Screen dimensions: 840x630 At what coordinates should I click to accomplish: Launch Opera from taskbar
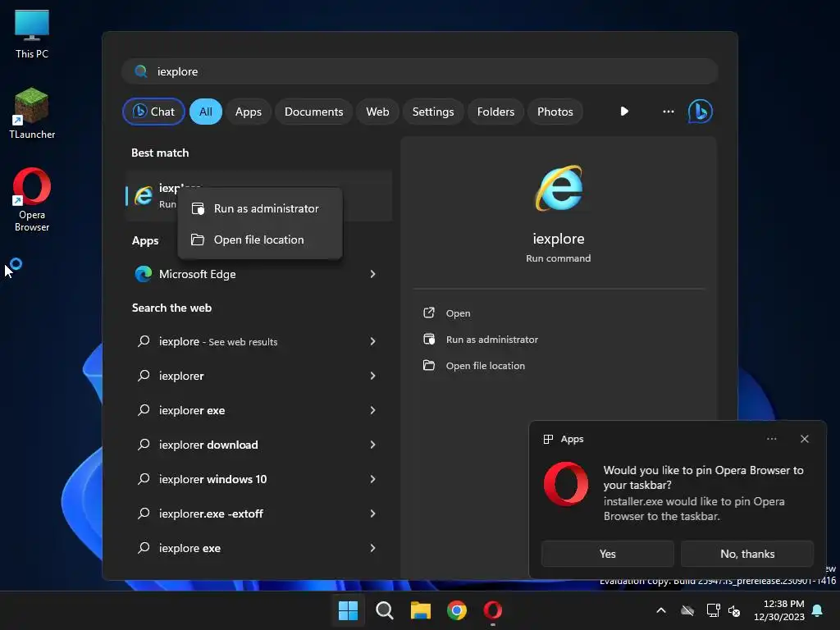pos(492,610)
